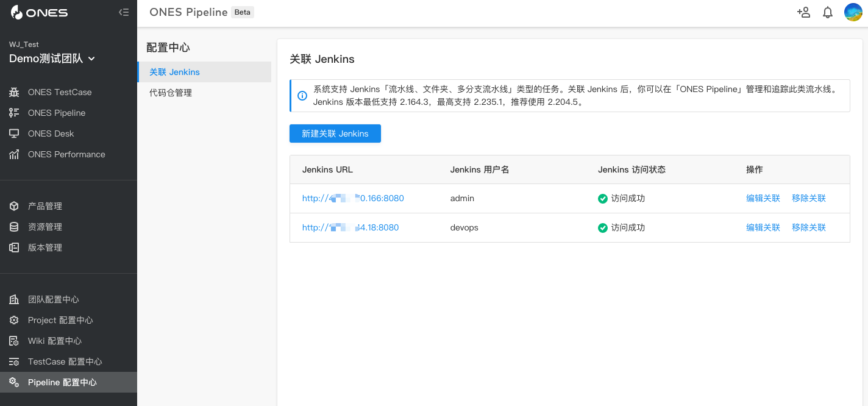This screenshot has width=868, height=406.
Task: Click the ONES Desk monitor icon
Action: point(14,134)
